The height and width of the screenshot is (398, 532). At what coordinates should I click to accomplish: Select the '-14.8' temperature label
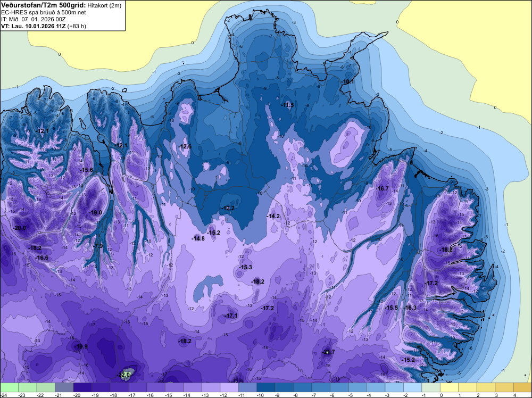tap(198, 238)
